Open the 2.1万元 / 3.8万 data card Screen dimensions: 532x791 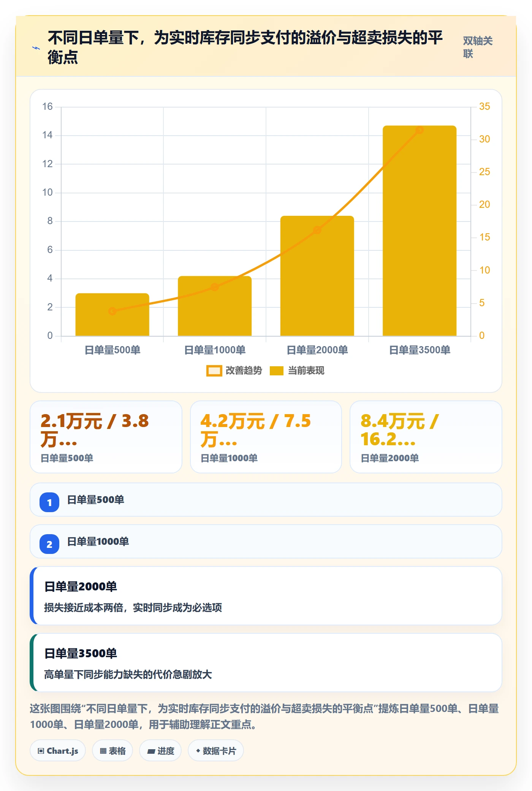[106, 437]
